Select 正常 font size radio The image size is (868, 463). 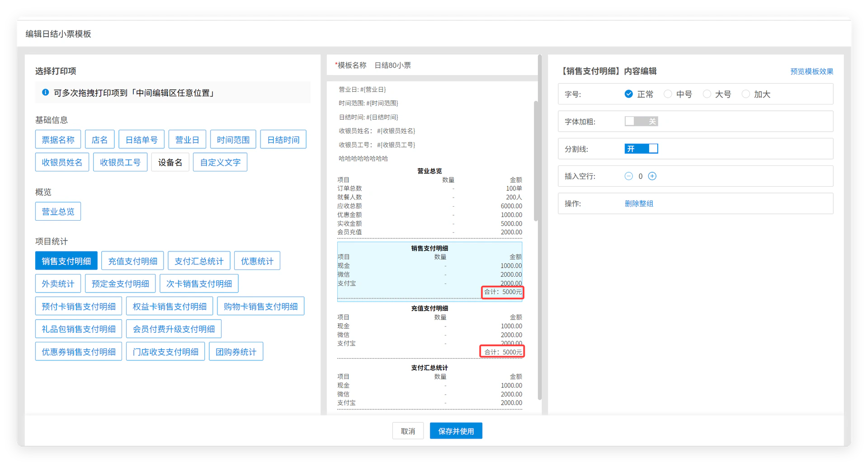(628, 94)
